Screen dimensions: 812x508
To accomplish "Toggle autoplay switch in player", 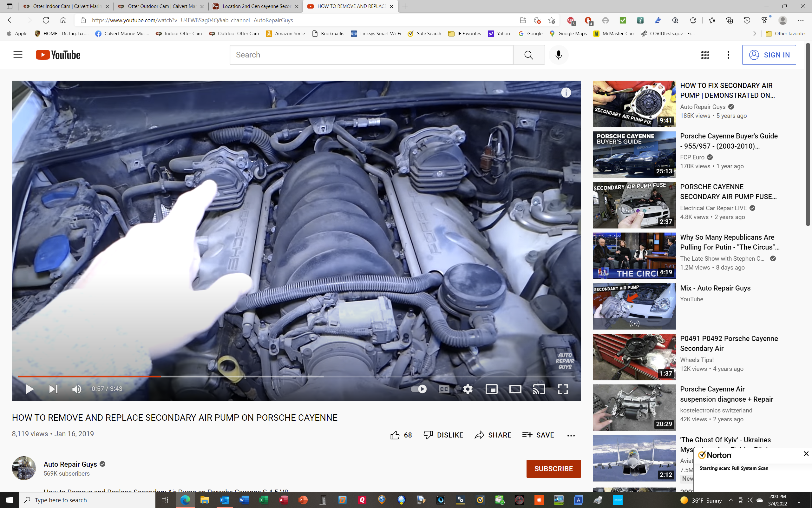I will click(418, 389).
